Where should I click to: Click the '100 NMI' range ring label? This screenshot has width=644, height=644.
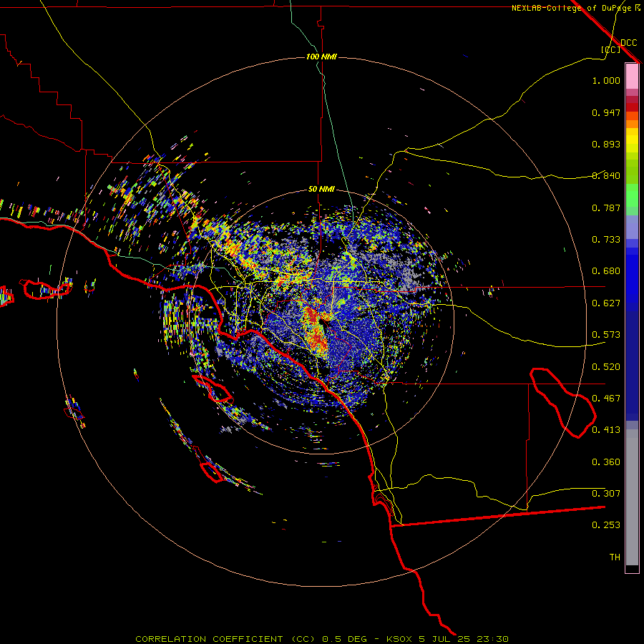click(321, 57)
